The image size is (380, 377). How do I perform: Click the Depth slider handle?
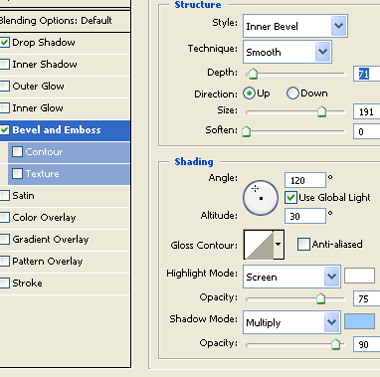click(253, 74)
